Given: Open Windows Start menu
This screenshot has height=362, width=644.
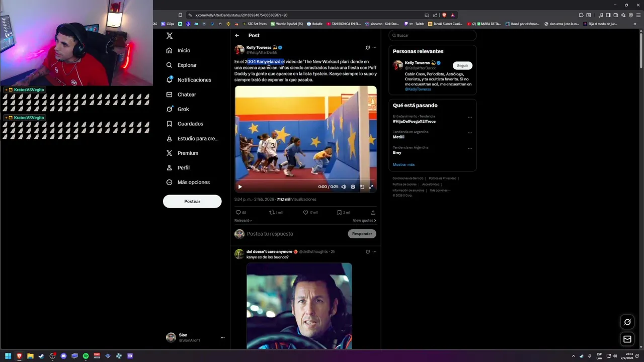Looking at the screenshot, I should point(8,356).
